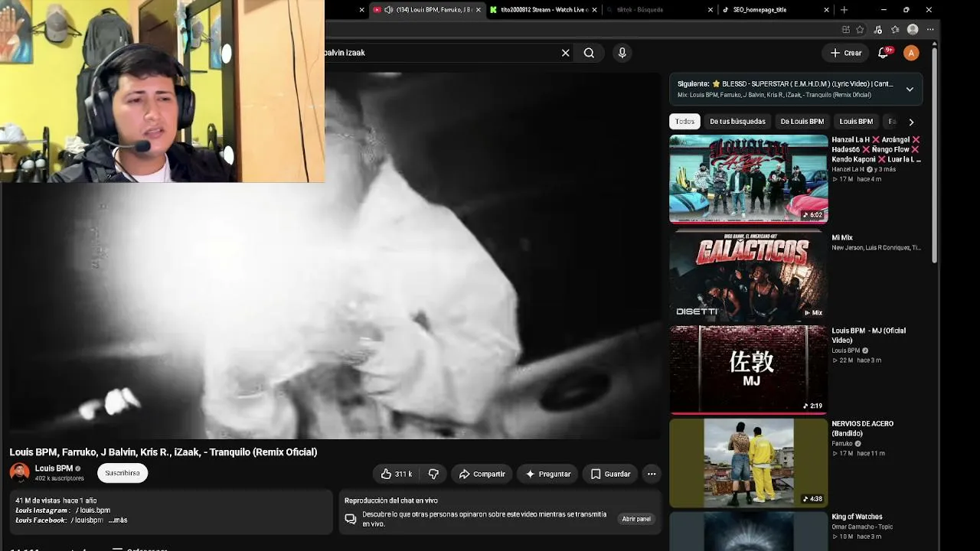Image resolution: width=980 pixels, height=551 pixels.
Task: Open the Hanzel La H video thumbnail
Action: pyautogui.click(x=748, y=179)
